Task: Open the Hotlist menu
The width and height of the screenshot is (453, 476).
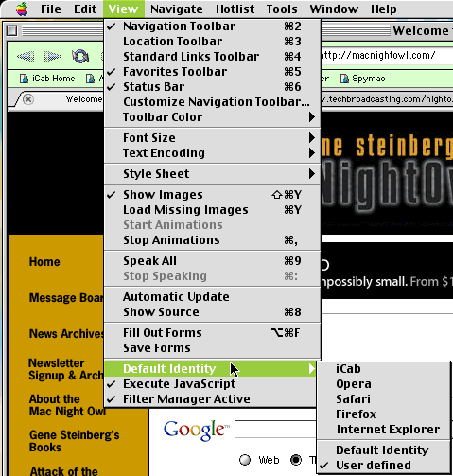Action: coord(235,9)
